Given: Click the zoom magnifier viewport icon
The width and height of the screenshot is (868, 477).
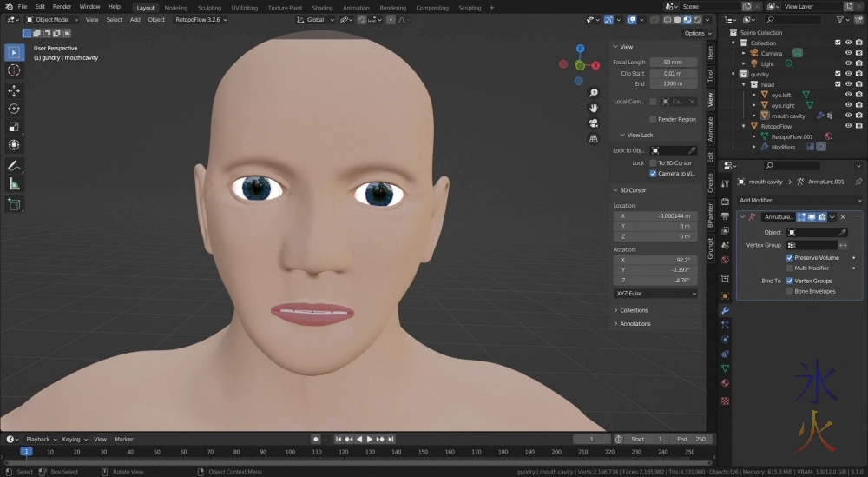Looking at the screenshot, I should coord(594,93).
